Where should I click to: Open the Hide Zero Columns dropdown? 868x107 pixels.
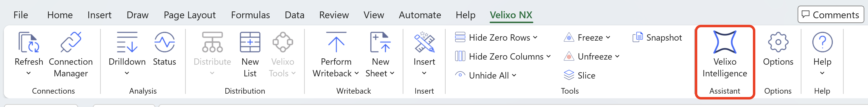549,56
